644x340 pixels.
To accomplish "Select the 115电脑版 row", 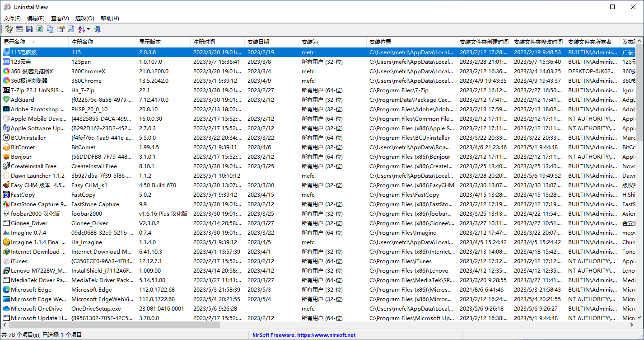I will [318, 52].
